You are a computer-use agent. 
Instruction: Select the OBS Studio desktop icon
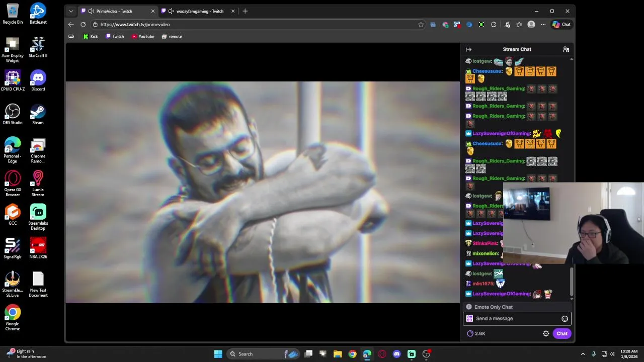click(13, 114)
